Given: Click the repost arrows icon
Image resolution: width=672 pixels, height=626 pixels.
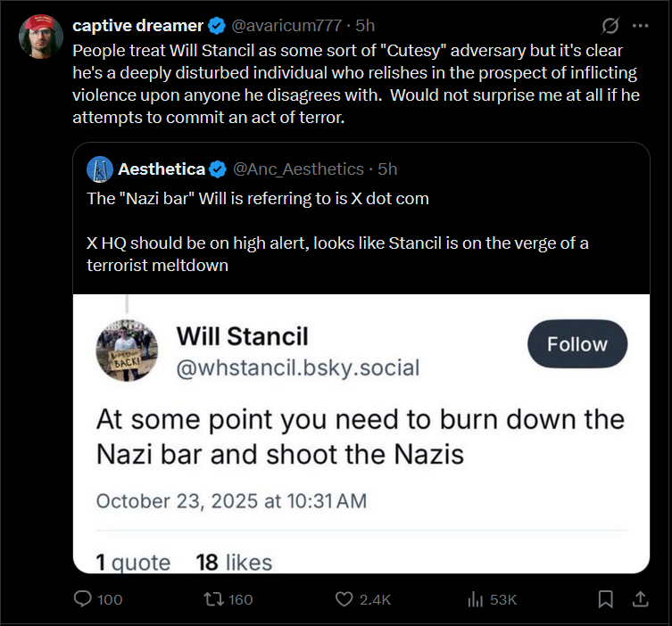Looking at the screenshot, I should click(213, 599).
